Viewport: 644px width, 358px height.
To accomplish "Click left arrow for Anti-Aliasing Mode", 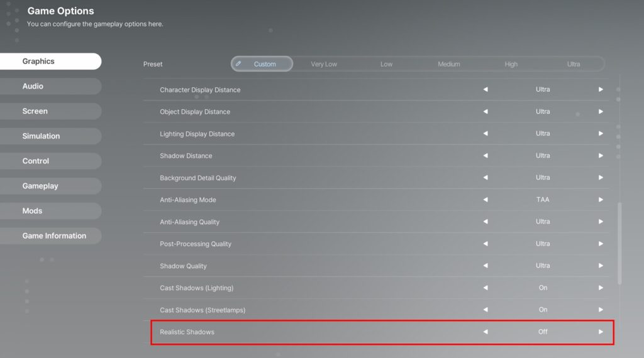I will [485, 200].
